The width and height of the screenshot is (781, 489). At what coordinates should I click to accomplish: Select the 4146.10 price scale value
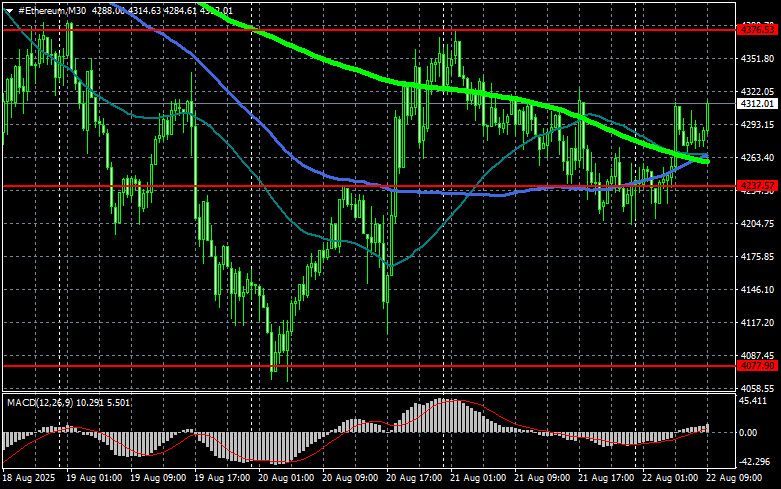[x=758, y=289]
